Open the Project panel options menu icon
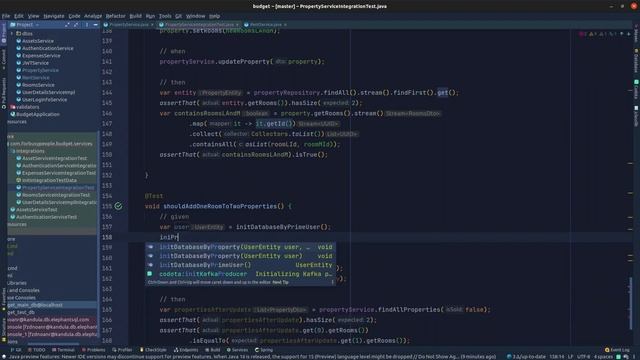This screenshot has height=360, width=640. (x=87, y=24)
